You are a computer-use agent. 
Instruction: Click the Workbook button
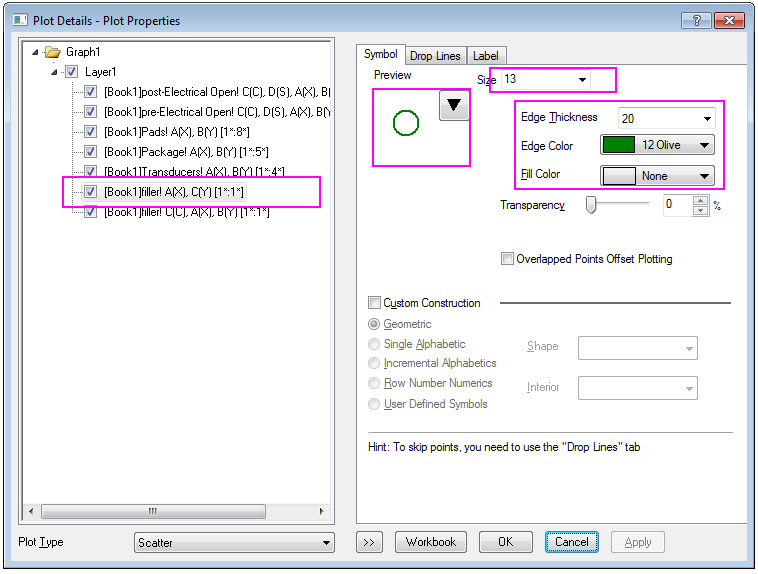(x=431, y=542)
